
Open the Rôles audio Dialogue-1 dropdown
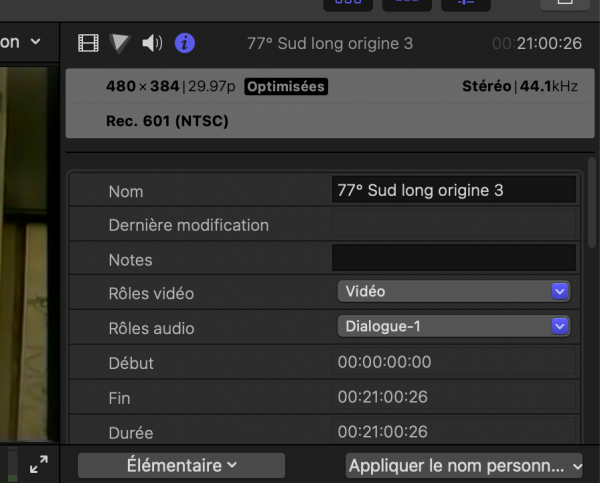(454, 326)
